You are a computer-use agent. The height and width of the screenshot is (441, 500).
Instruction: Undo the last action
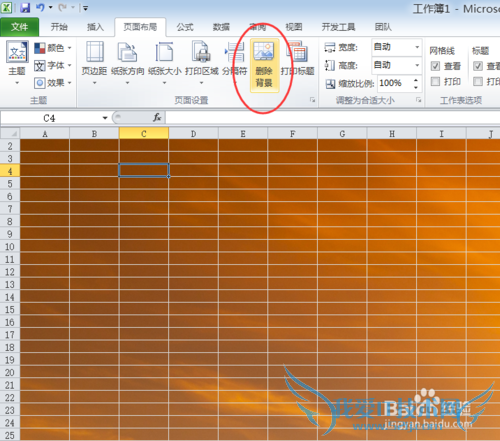click(x=40, y=7)
